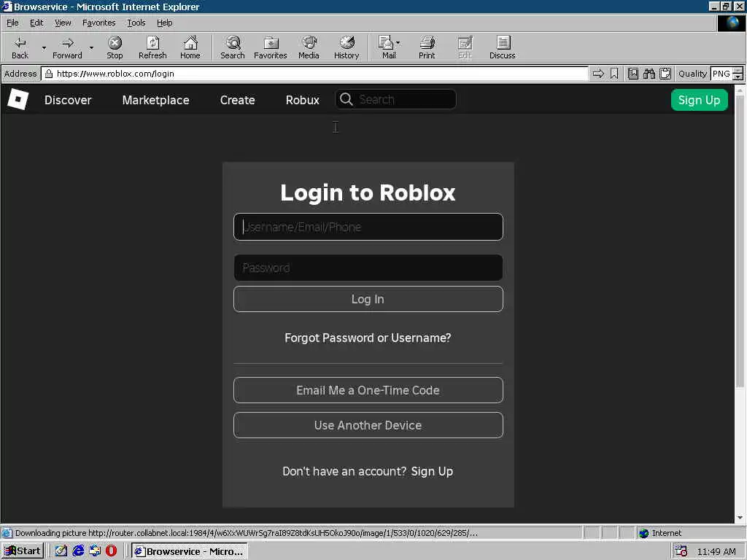This screenshot has width=747, height=560.
Task: Follow the Sign Up link after "Don't have an account?"
Action: [432, 471]
